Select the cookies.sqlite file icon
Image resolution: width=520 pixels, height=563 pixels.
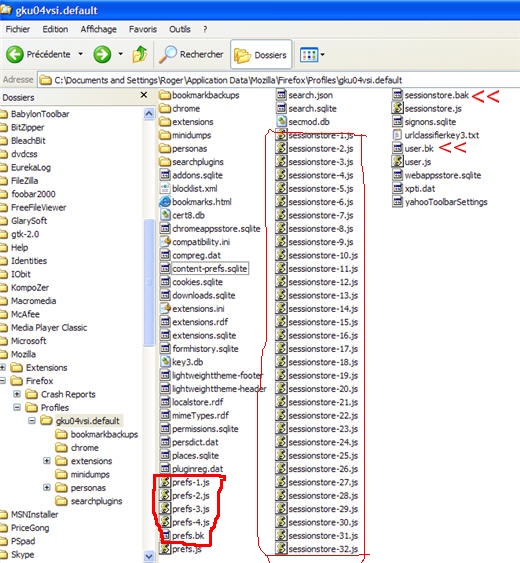pos(165,282)
